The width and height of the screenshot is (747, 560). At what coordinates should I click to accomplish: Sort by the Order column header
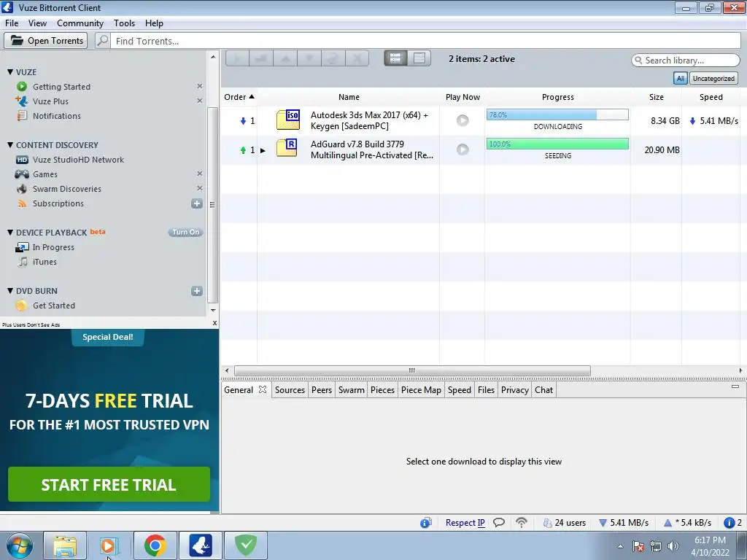click(239, 97)
